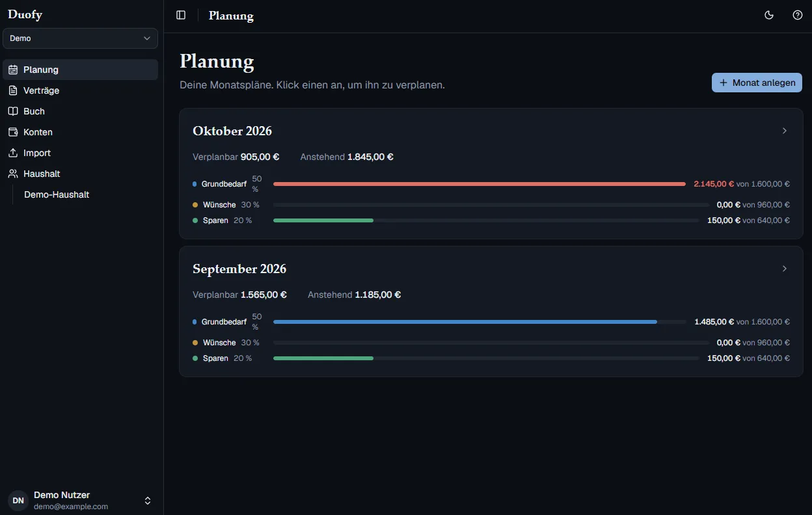Click the Import upload icon
This screenshot has width=812, height=515.
(x=13, y=153)
